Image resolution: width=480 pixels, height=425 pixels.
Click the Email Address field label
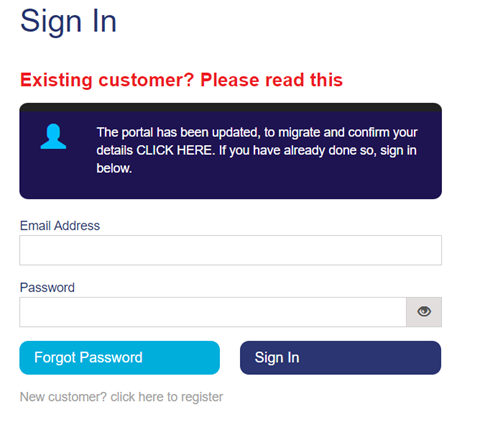[x=60, y=226]
